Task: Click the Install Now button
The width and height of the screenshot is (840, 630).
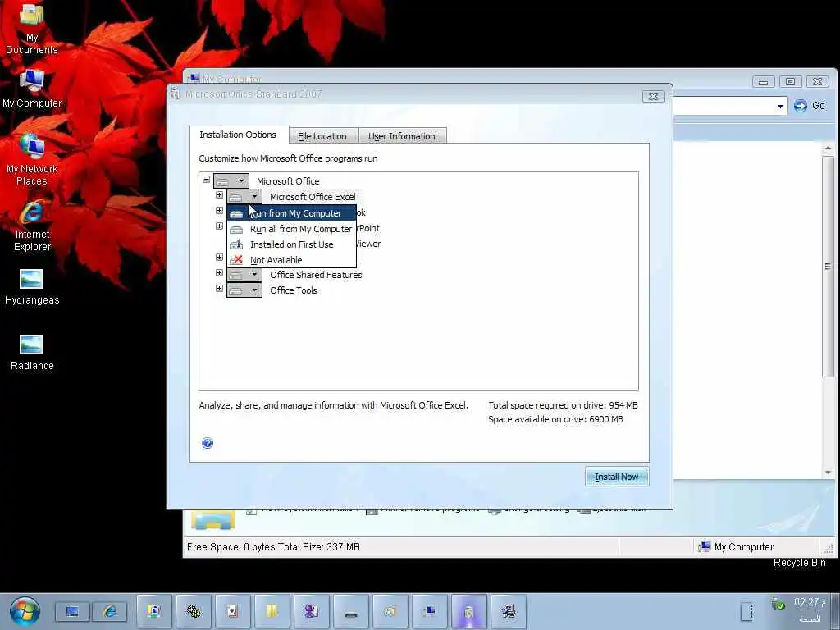Action: pos(617,477)
